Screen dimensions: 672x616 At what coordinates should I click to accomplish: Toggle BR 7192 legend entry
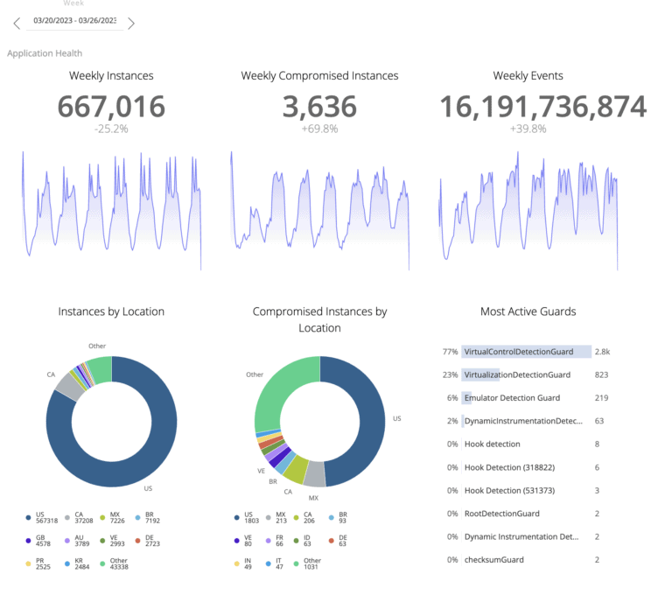pyautogui.click(x=147, y=518)
